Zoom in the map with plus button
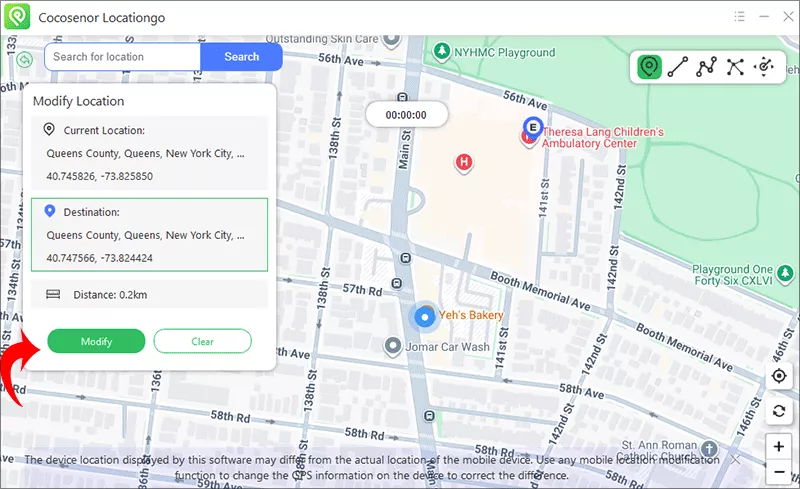This screenshot has height=489, width=800. point(779,446)
